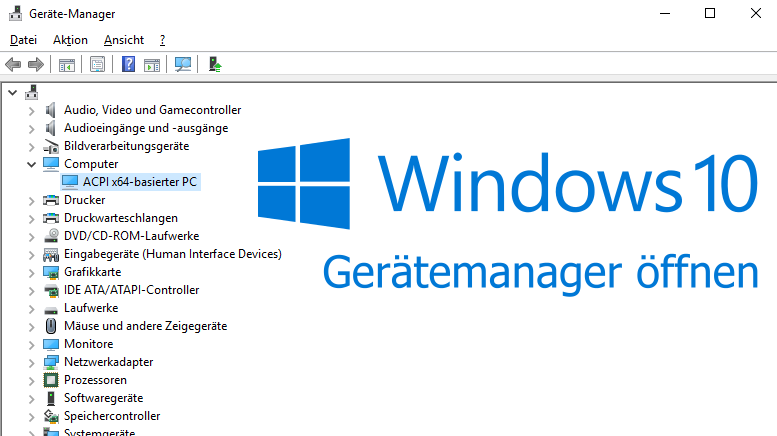This screenshot has height=436, width=777.
Task: Click the update driver toolbar icon
Action: pyautogui.click(x=214, y=64)
